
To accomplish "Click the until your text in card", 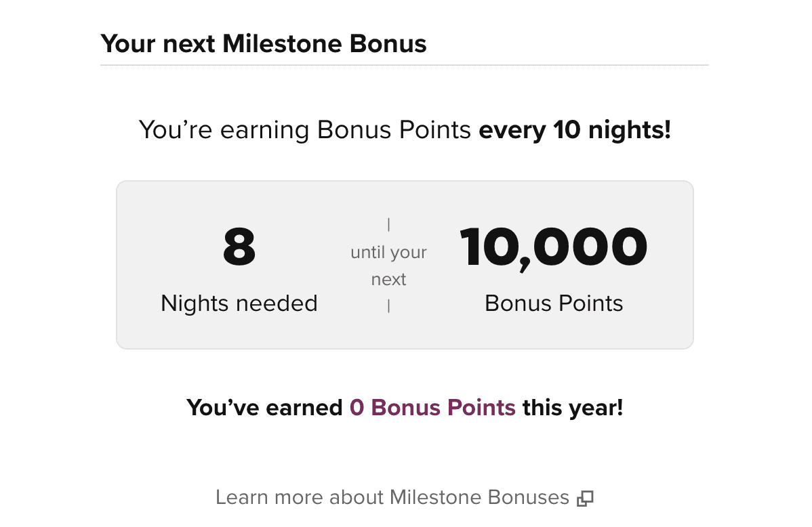I will [388, 253].
